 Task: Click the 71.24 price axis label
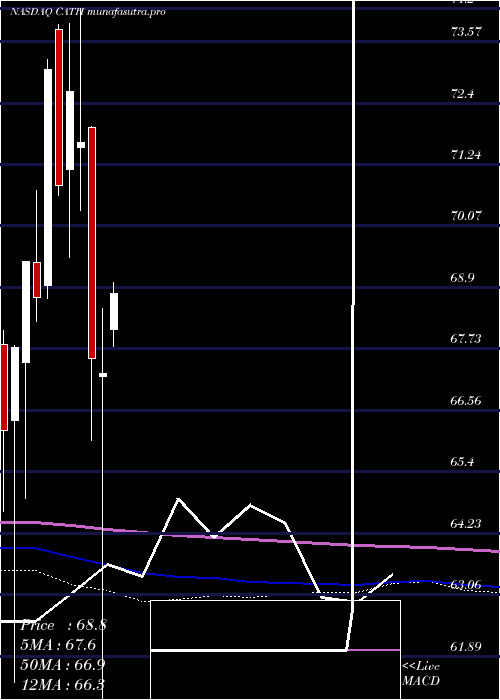coord(467,155)
